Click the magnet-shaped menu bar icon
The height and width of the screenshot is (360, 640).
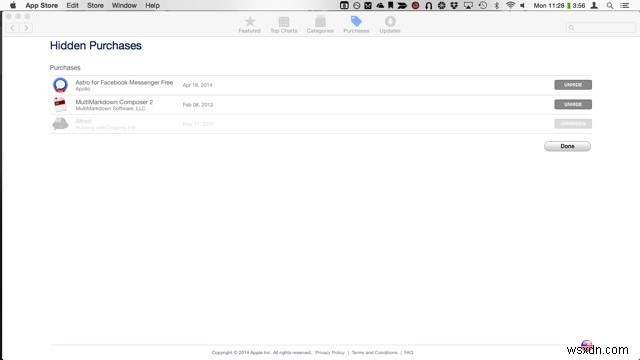coord(429,5)
